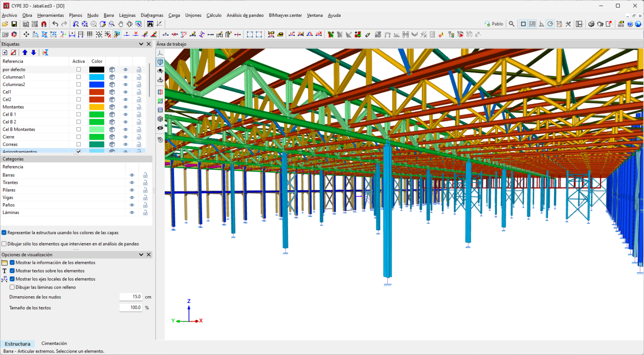Click the magnifying glass next to Pablo
The image size is (644, 355).
pos(512,24)
